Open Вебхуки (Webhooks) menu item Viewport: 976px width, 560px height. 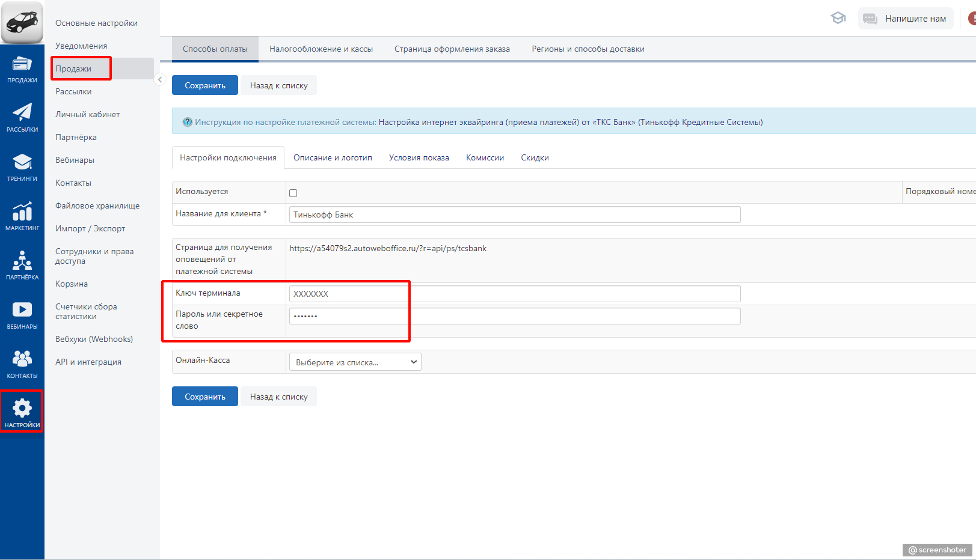click(94, 339)
